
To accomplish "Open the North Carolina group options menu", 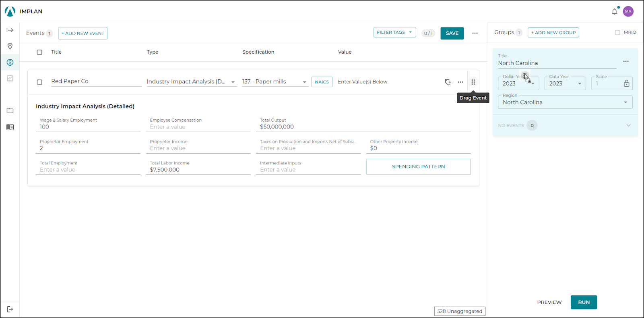I will click(626, 61).
